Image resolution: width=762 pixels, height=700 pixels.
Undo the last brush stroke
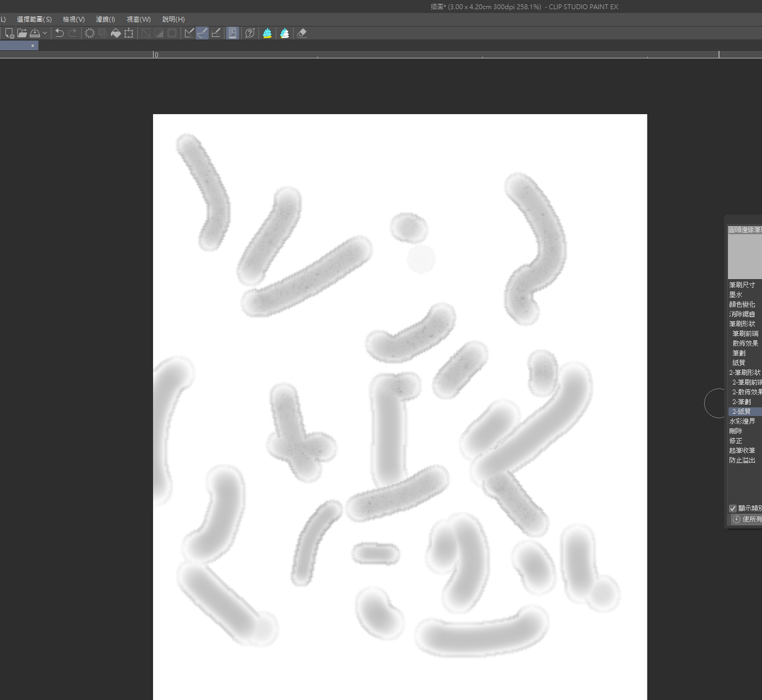59,34
